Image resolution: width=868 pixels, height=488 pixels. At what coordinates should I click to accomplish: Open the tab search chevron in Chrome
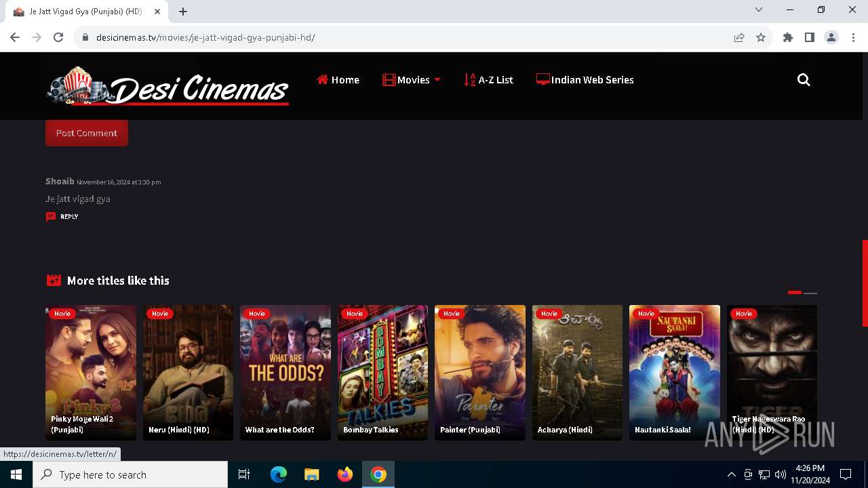pyautogui.click(x=759, y=10)
